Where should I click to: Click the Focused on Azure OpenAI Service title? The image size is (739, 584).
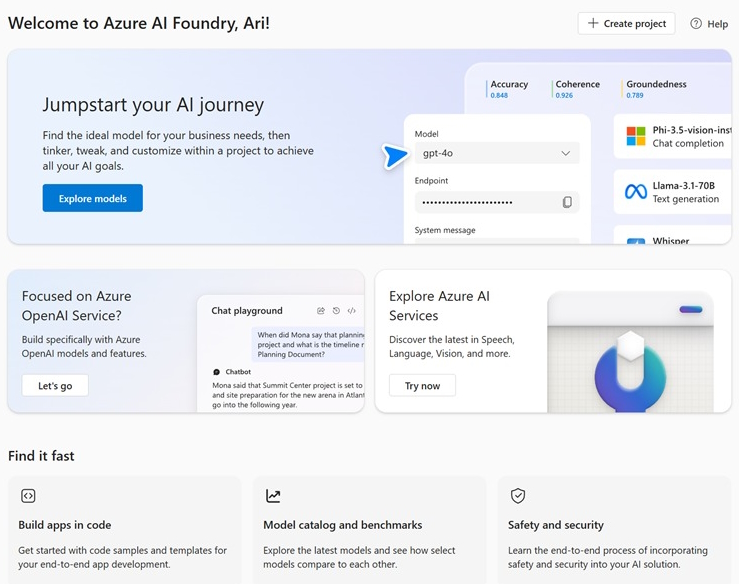(76, 305)
